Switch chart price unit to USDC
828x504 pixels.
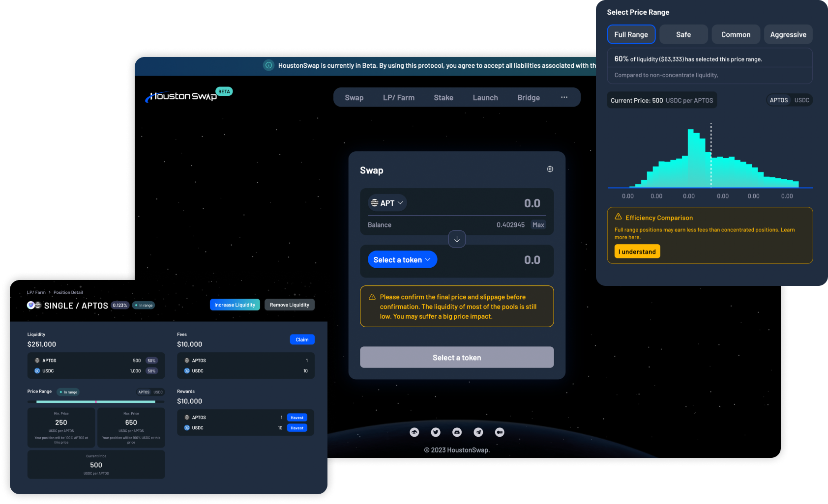point(801,100)
